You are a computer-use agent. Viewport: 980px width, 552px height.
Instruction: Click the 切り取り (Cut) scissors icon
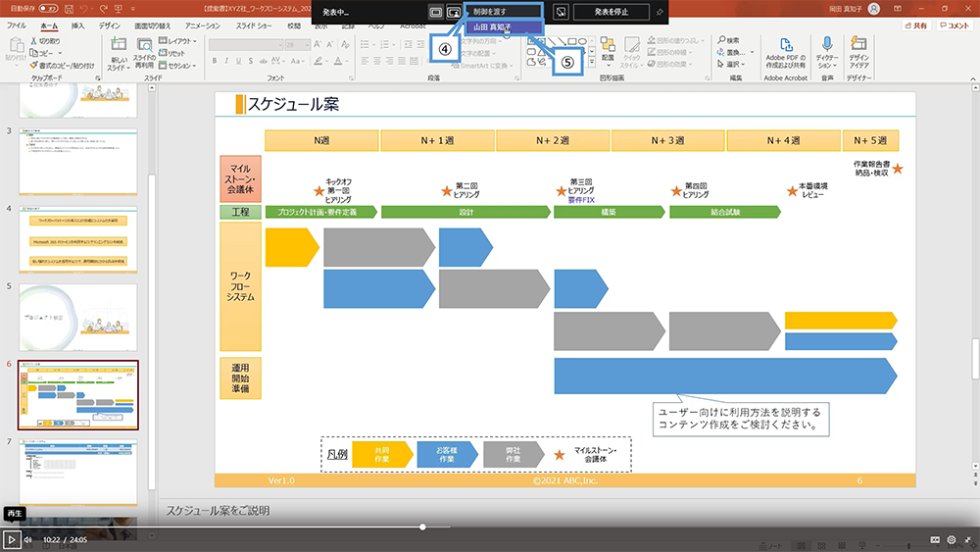[33, 40]
